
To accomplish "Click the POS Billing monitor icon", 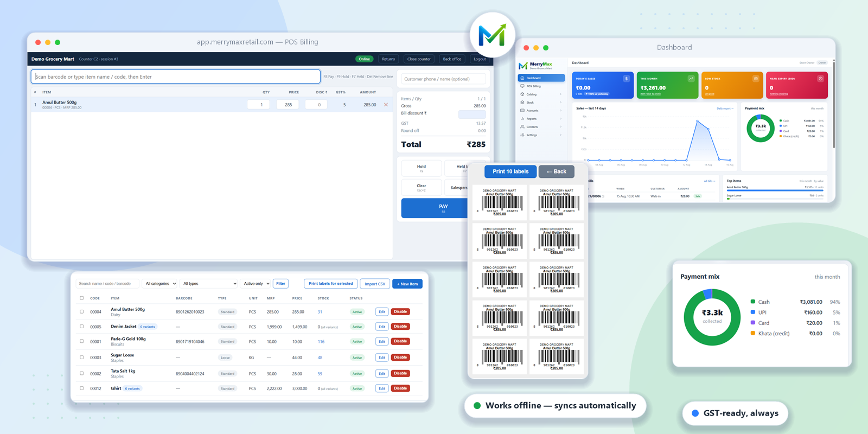I will point(522,86).
